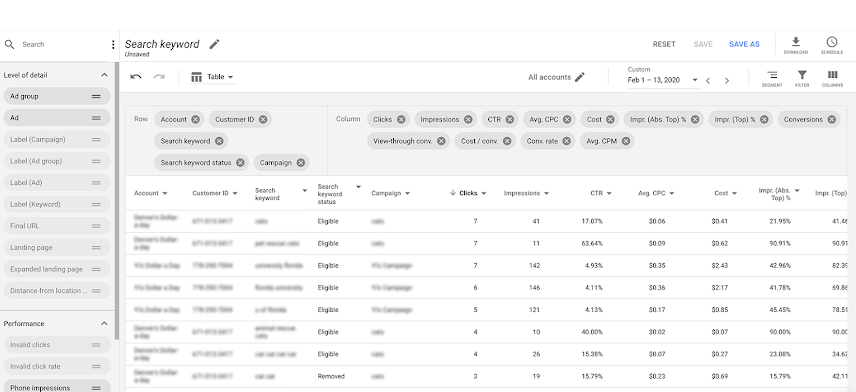The width and height of the screenshot is (856, 392).
Task: Click the SAVE AS button
Action: [x=744, y=44]
